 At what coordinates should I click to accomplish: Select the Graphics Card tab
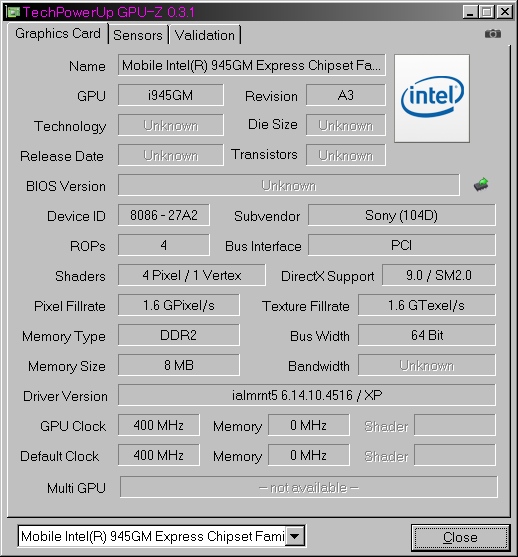pyautogui.click(x=58, y=33)
